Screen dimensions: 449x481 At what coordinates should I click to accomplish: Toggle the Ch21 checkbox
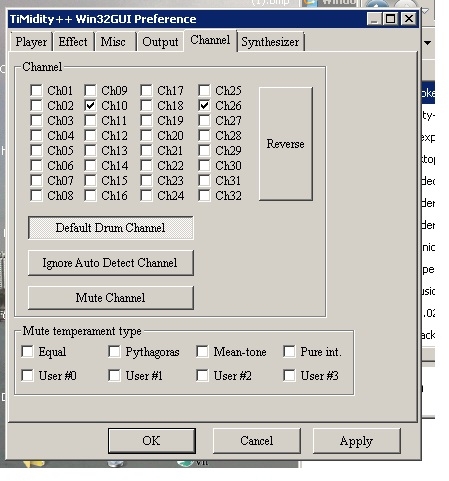tap(146, 150)
